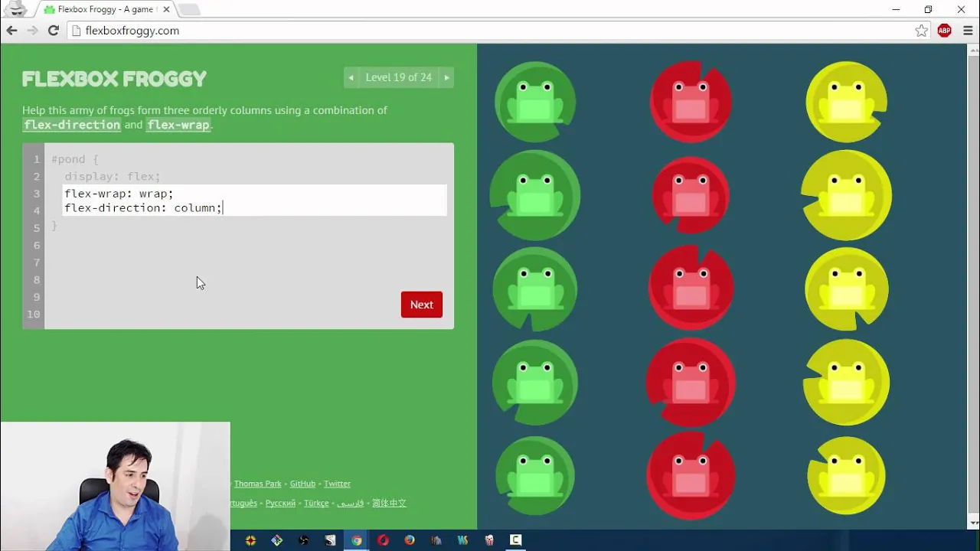
Task: Open the books library app in taskbar
Action: 436,540
